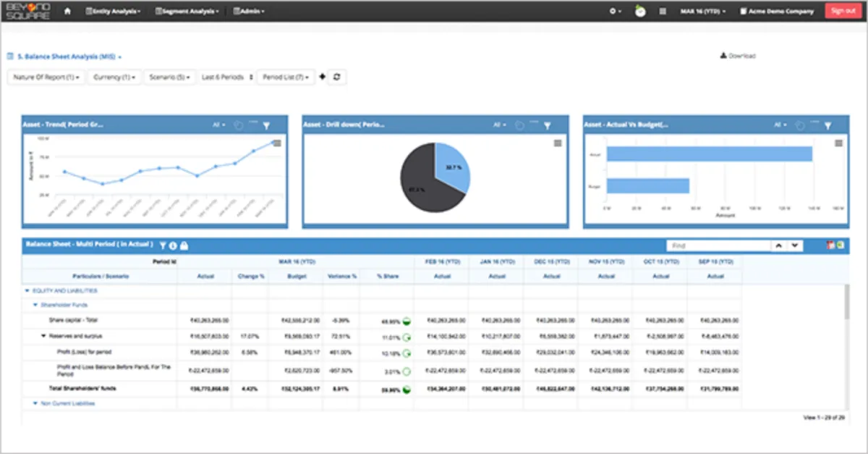Open filter on Asset Trend chart
This screenshot has width=868, height=454.
click(x=266, y=125)
